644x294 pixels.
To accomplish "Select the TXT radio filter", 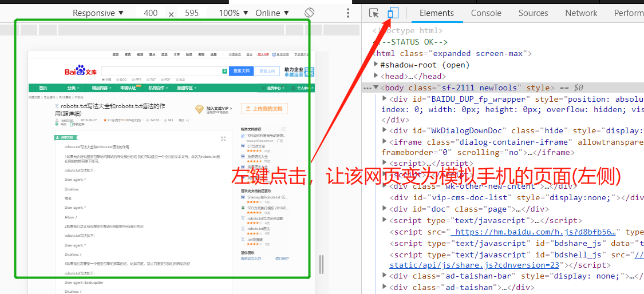I will pos(148,80).
